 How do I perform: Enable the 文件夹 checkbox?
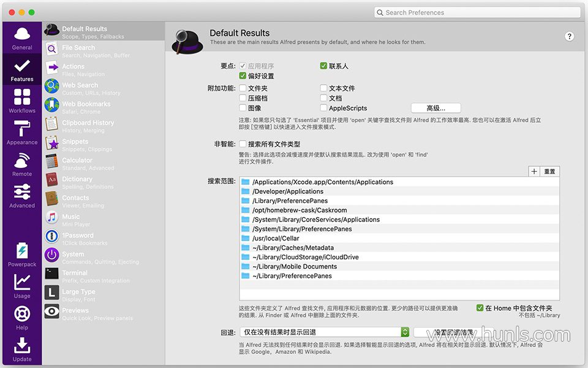(x=243, y=88)
